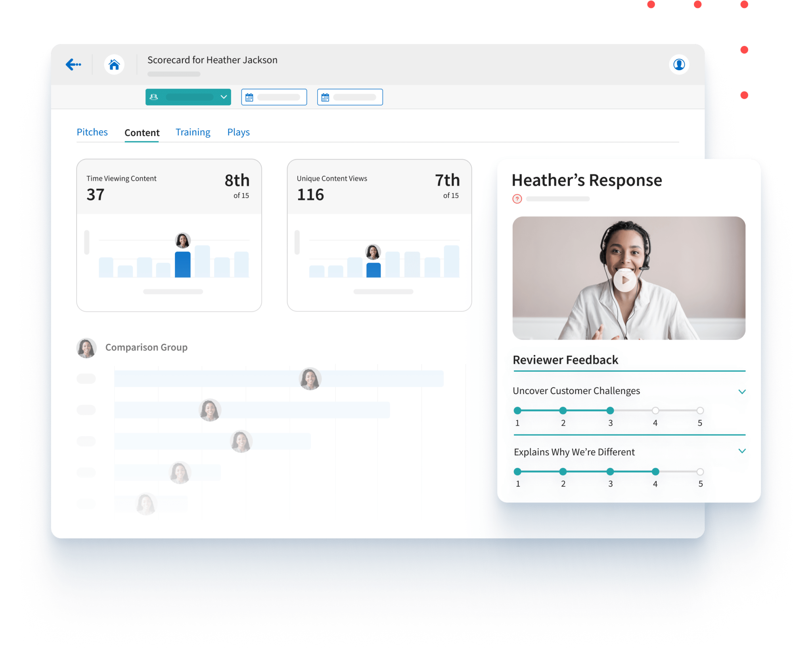Set Uncover Customer Challenges rating to 4

point(655,411)
